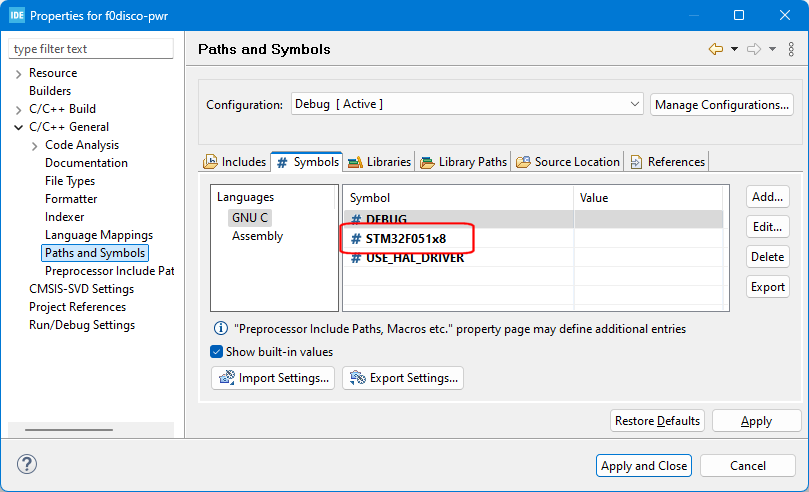Screen dimensions: 809x492
Task: Select Assembly in Languages list
Action: 257,236
